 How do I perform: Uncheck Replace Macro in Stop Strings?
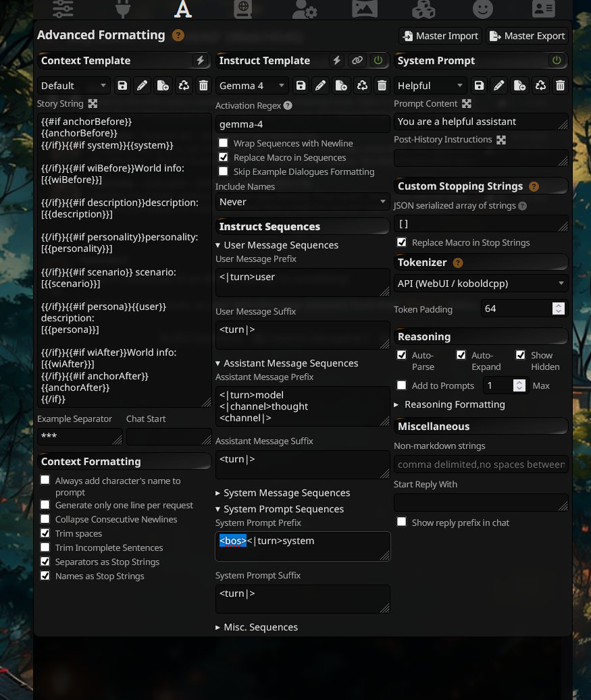[402, 242]
